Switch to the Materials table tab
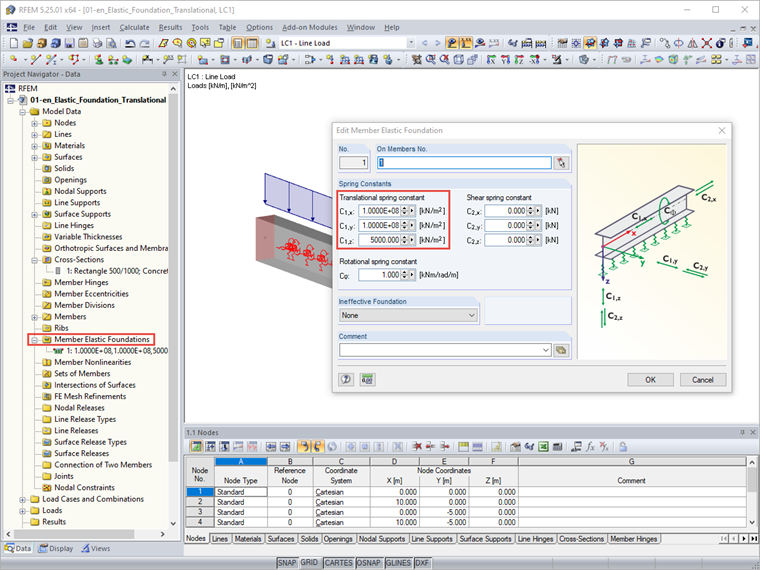 click(247, 539)
